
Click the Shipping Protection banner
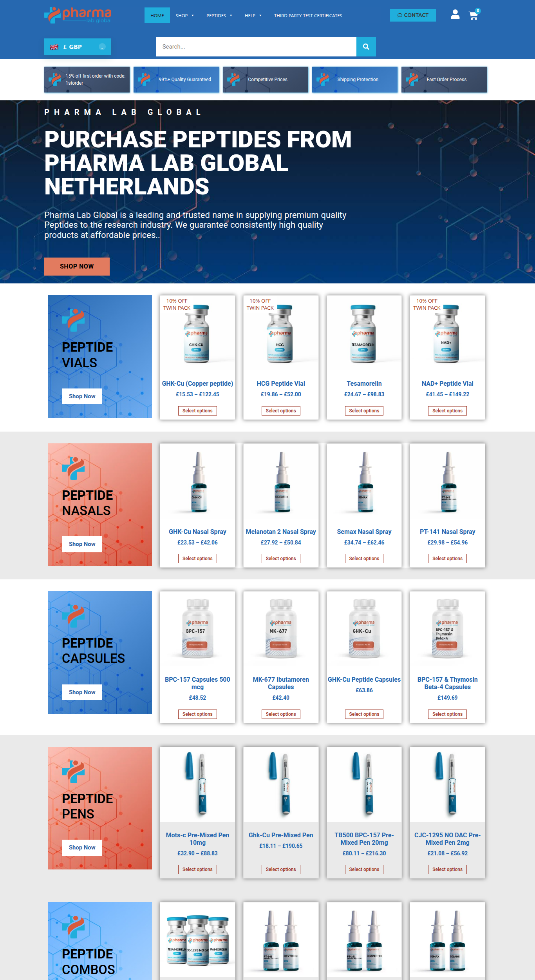(x=355, y=80)
